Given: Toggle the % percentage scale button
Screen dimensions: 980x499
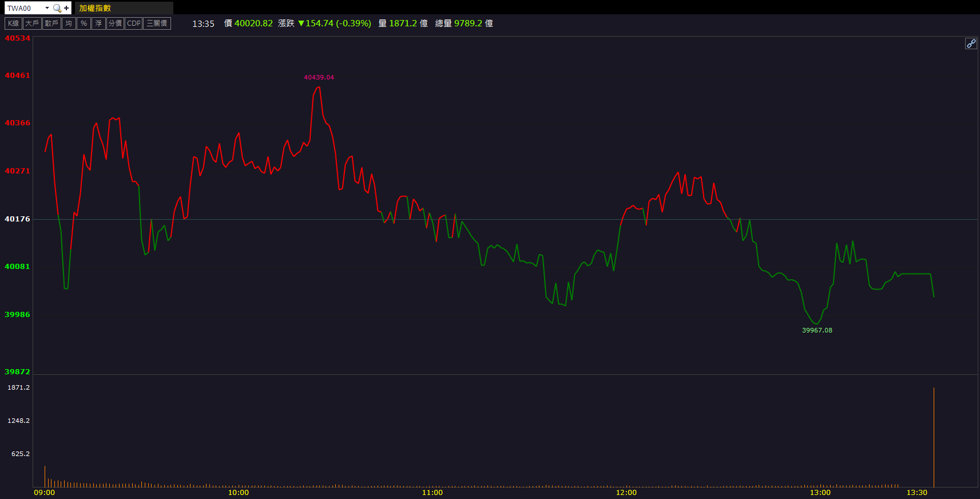Looking at the screenshot, I should click(84, 23).
